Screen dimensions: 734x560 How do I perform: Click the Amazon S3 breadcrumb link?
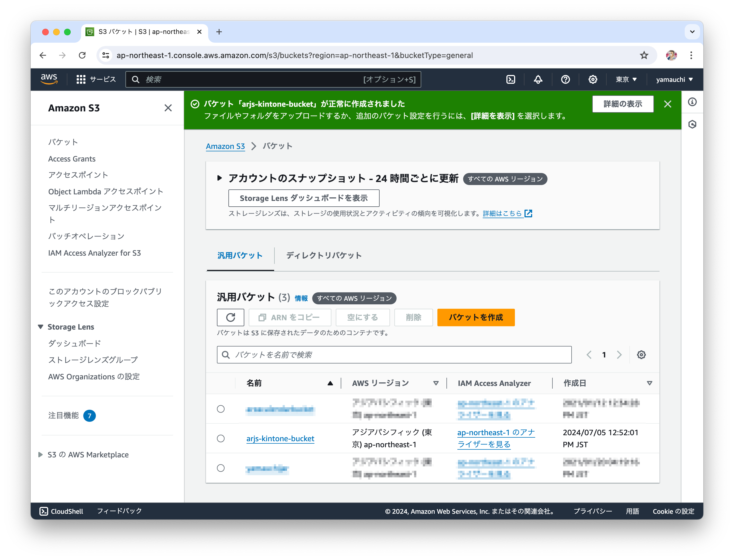coord(225,146)
